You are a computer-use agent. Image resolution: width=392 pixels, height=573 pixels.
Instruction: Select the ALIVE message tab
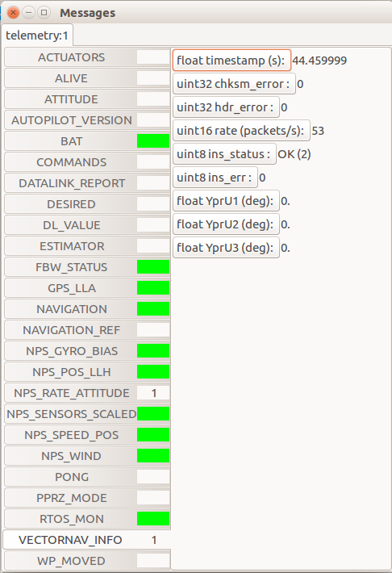[x=87, y=78]
